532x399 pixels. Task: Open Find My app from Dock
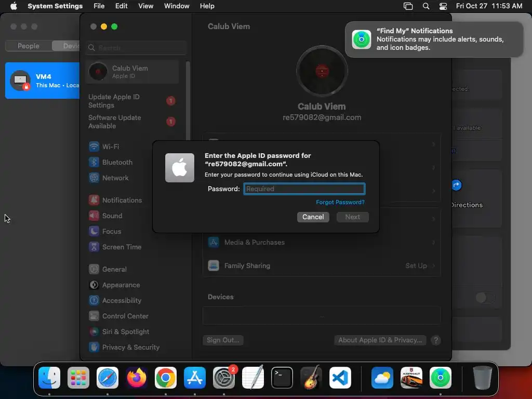(441, 378)
